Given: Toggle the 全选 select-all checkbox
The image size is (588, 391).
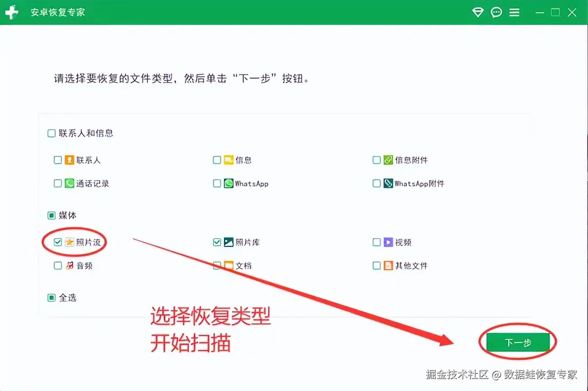Looking at the screenshot, I should coord(52,298).
